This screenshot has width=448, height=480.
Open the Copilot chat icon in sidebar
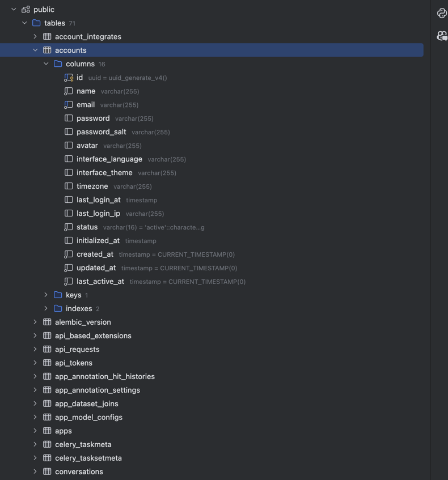pos(442,36)
